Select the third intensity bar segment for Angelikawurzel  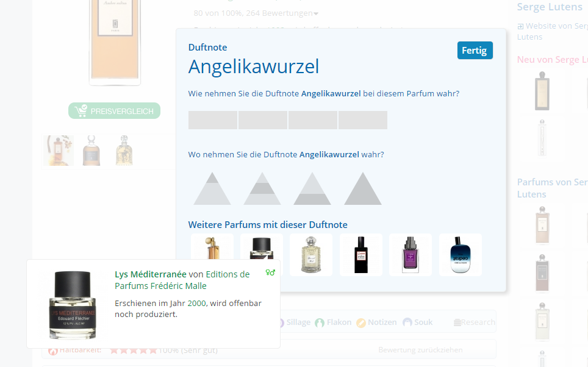click(313, 120)
